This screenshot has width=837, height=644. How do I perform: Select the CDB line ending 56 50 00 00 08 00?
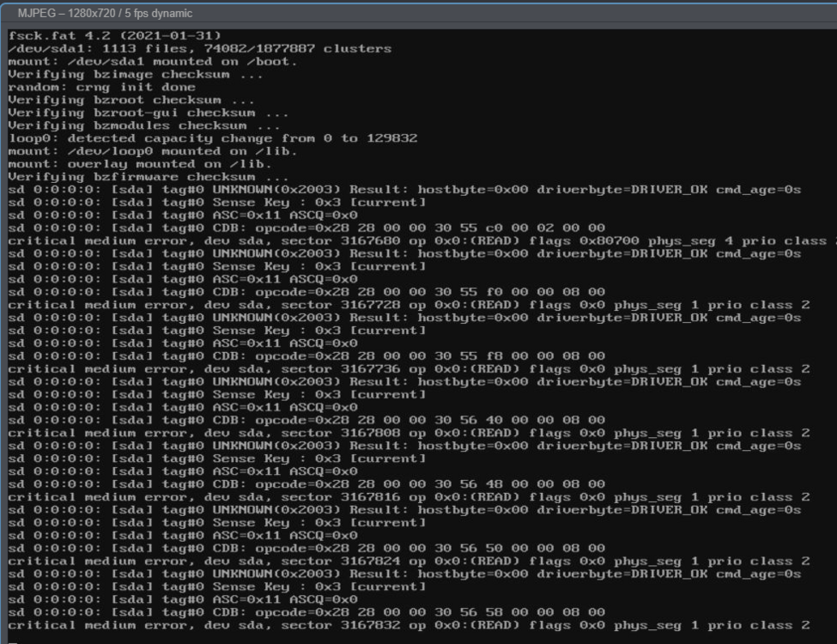(x=306, y=549)
